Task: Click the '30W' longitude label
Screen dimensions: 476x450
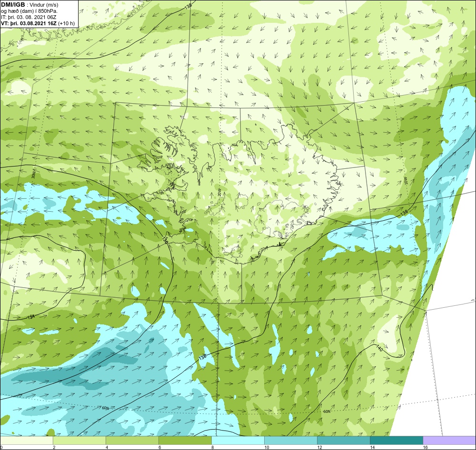Action: coord(33,175)
